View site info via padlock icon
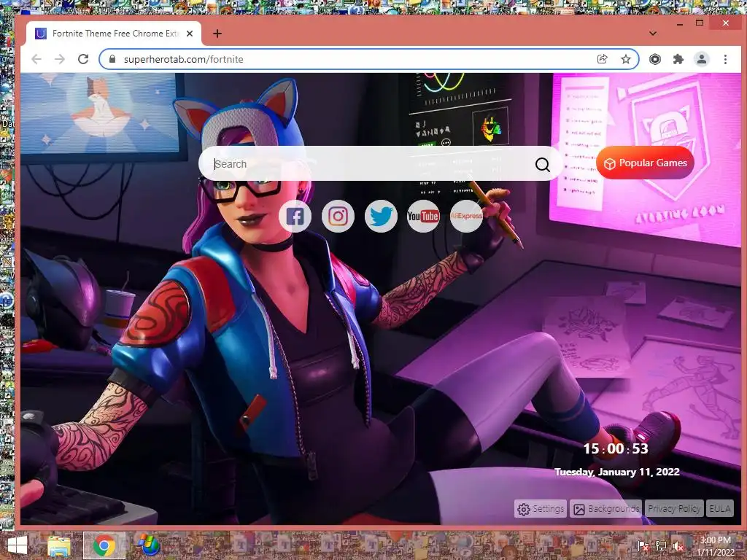Image resolution: width=747 pixels, height=560 pixels. click(112, 59)
